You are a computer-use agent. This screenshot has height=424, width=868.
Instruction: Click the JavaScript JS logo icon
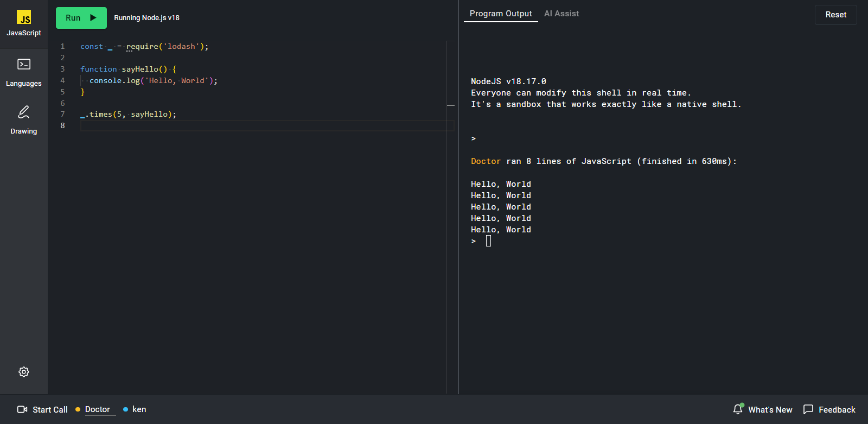24,17
